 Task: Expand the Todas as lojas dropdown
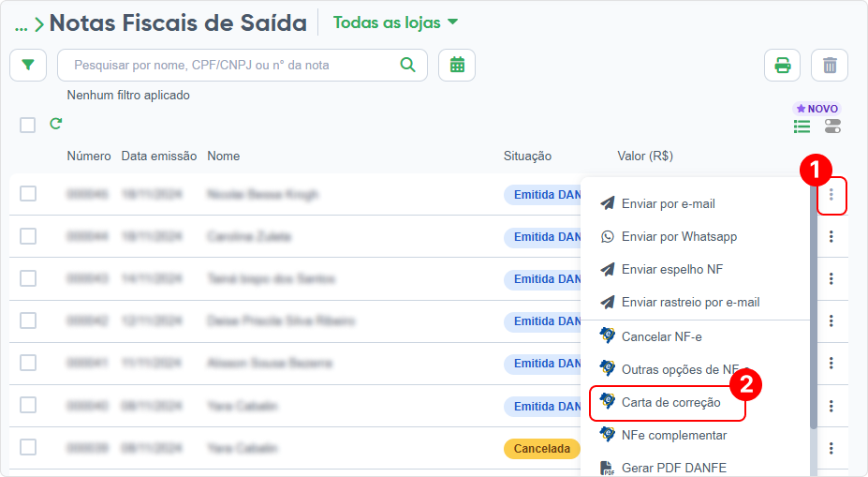(396, 22)
